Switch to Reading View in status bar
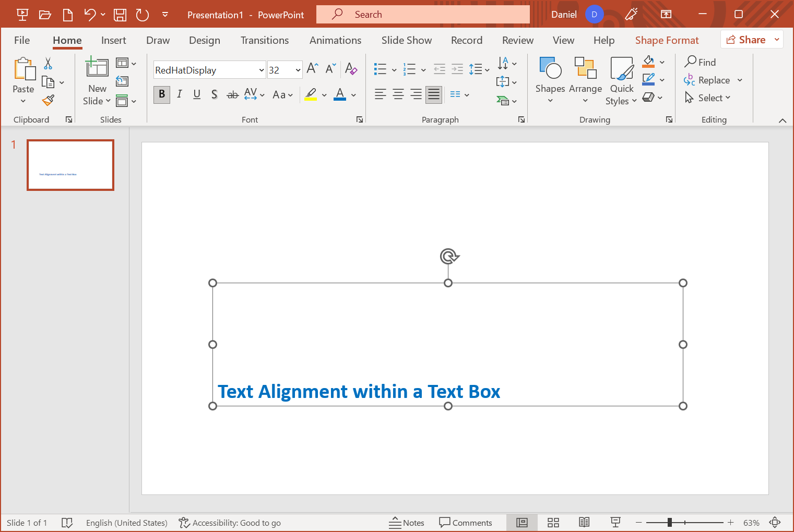Image resolution: width=794 pixels, height=532 pixels. 584,523
